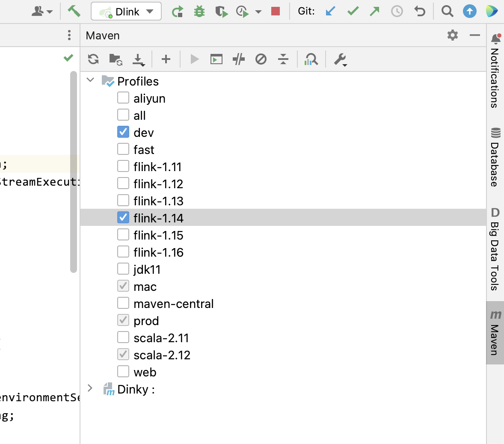
Task: Start debugging with the debug icon
Action: coord(199,11)
